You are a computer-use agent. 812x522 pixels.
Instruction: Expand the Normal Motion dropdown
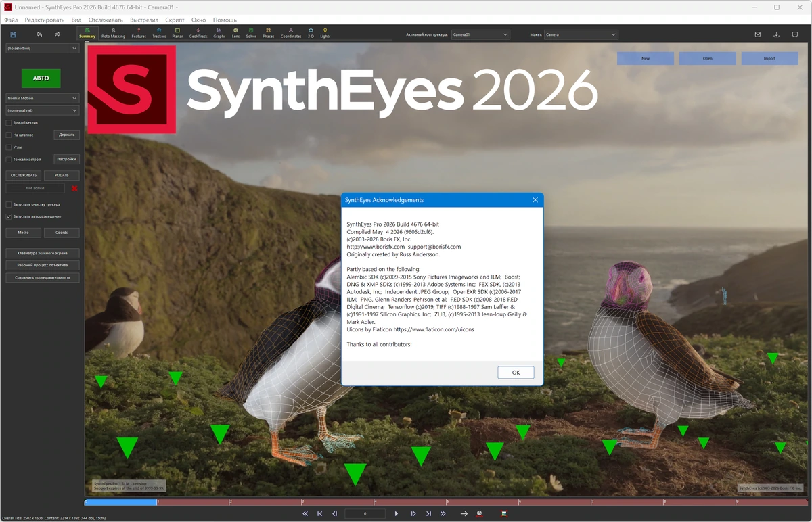click(x=42, y=98)
